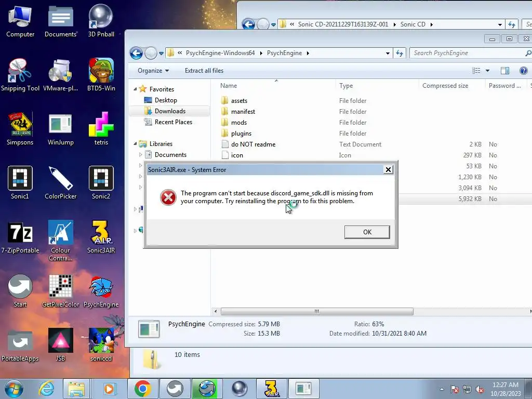The width and height of the screenshot is (532, 399).
Task: Click Extract all files
Action: point(204,71)
